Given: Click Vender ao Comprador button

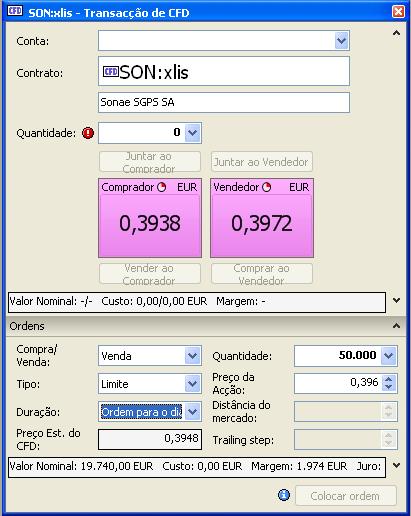Looking at the screenshot, I should (x=150, y=274).
